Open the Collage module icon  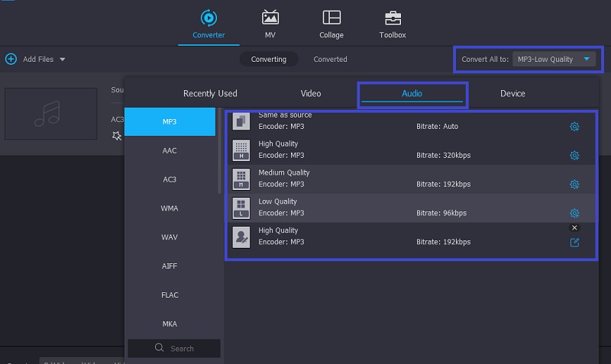click(331, 18)
